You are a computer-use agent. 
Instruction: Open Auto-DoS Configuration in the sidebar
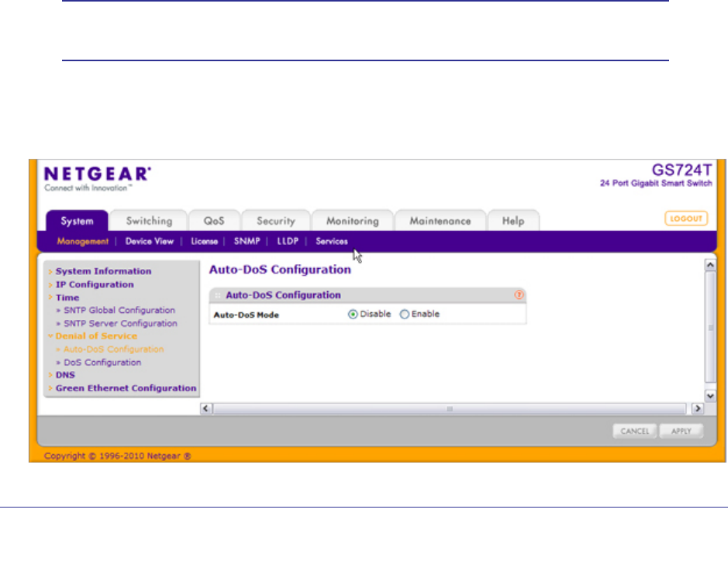click(x=113, y=349)
